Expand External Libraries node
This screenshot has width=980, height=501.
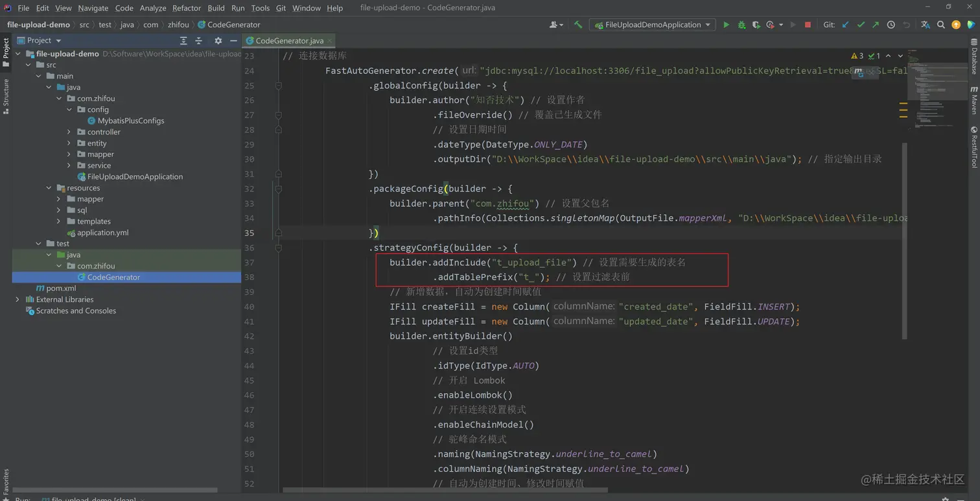tap(17, 299)
